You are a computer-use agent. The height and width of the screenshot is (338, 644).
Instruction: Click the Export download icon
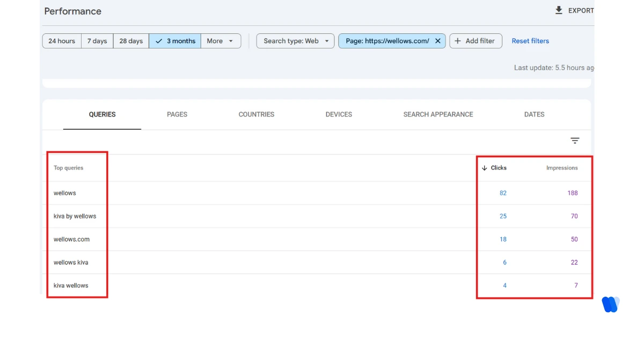pos(559,10)
